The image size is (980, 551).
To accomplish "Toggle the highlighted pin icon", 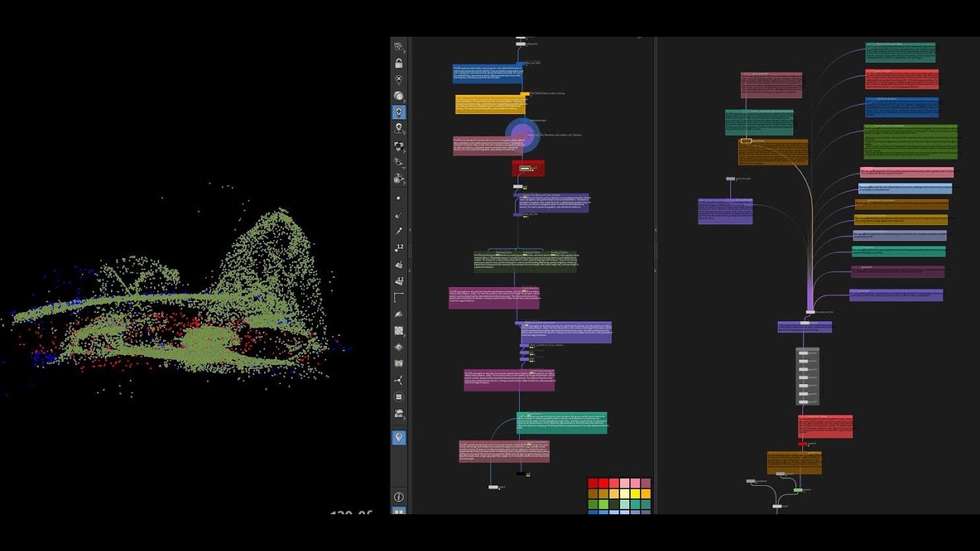I will tap(399, 438).
